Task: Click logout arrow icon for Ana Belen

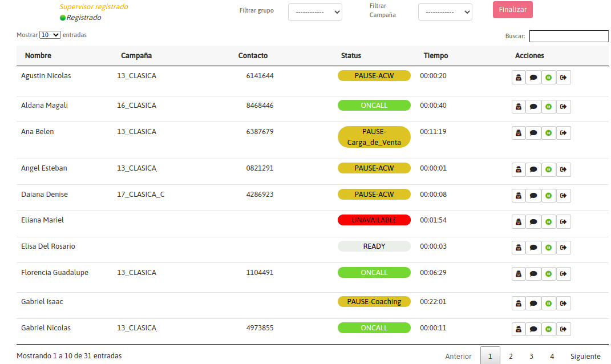Action: point(564,133)
